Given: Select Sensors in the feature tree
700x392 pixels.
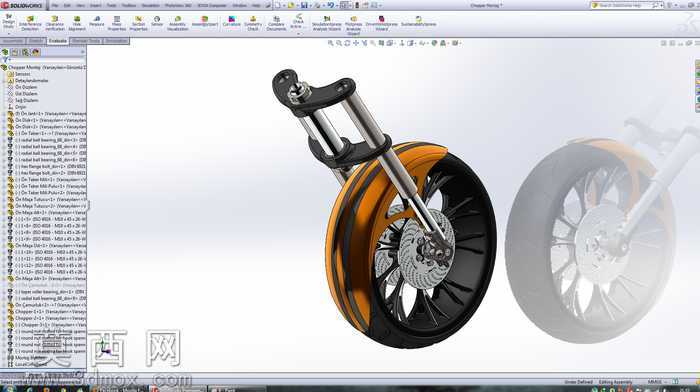Looking at the screenshot, I should pos(23,74).
